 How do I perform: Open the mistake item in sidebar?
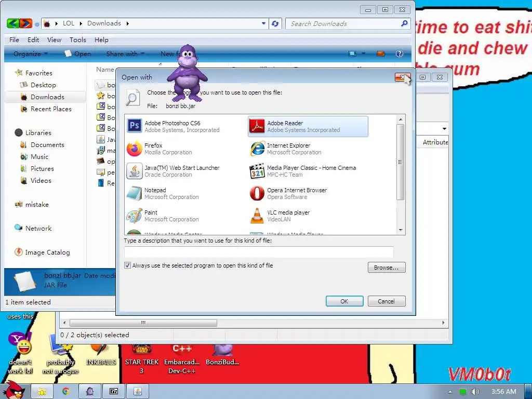coord(37,205)
